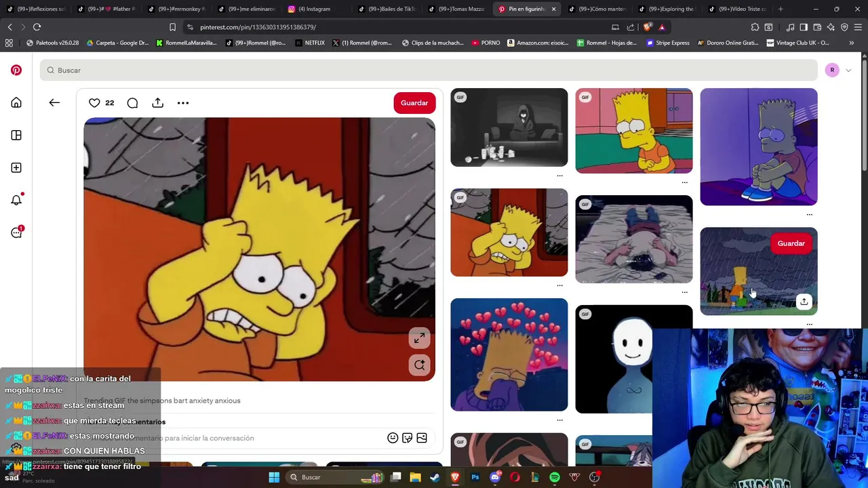Open options under the Bart hearts pin
Screen dimensions: 868x488
point(559,420)
